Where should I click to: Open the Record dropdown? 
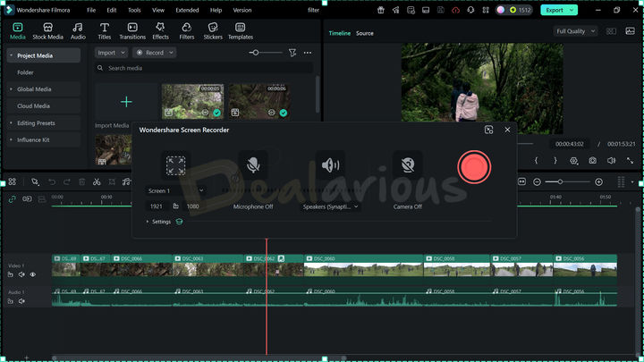(155, 53)
